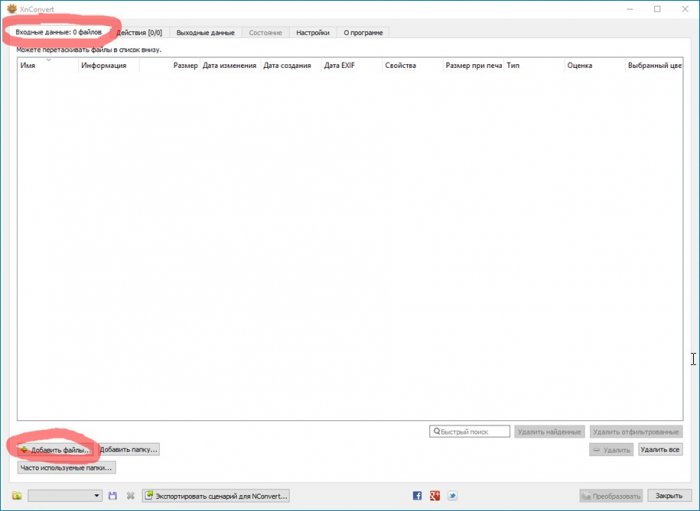
Task: Click the Facebook icon in bottom bar
Action: [417, 495]
